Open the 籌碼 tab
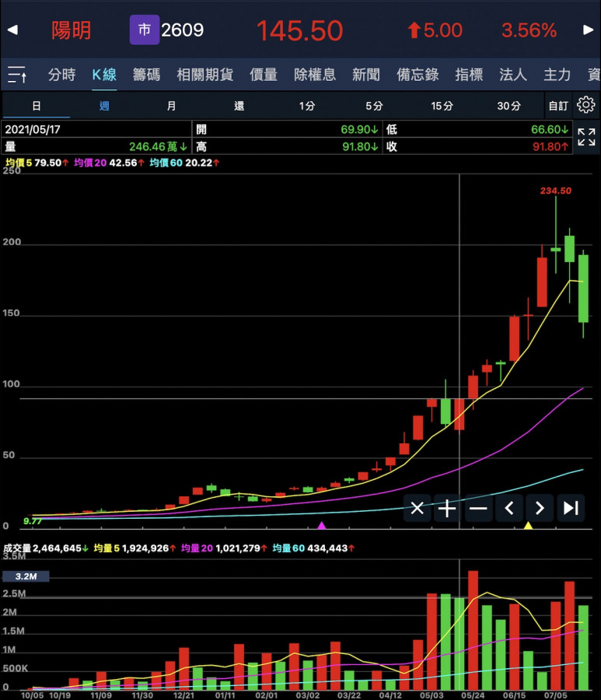The image size is (601, 700). pyautogui.click(x=146, y=75)
